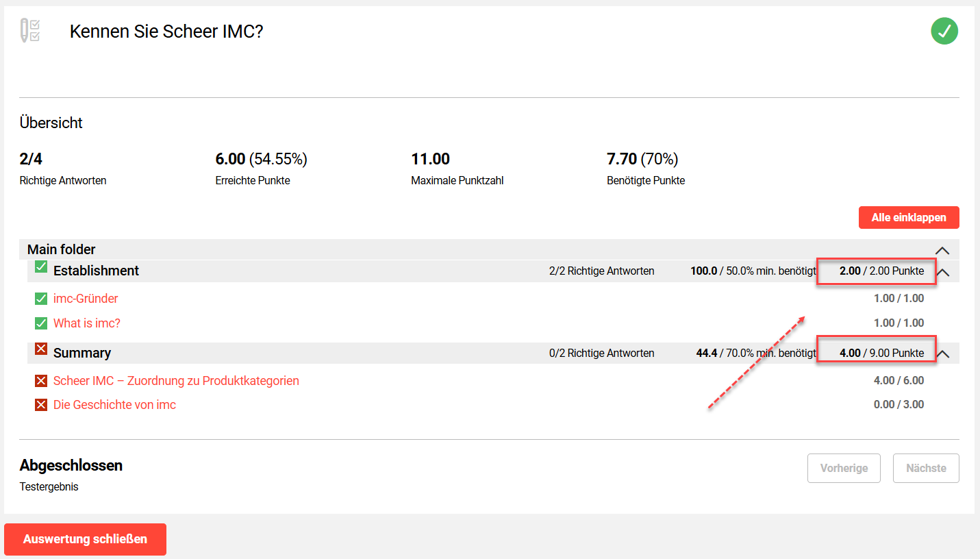
Task: Click the 0.00 / 3.00 score
Action: point(899,405)
